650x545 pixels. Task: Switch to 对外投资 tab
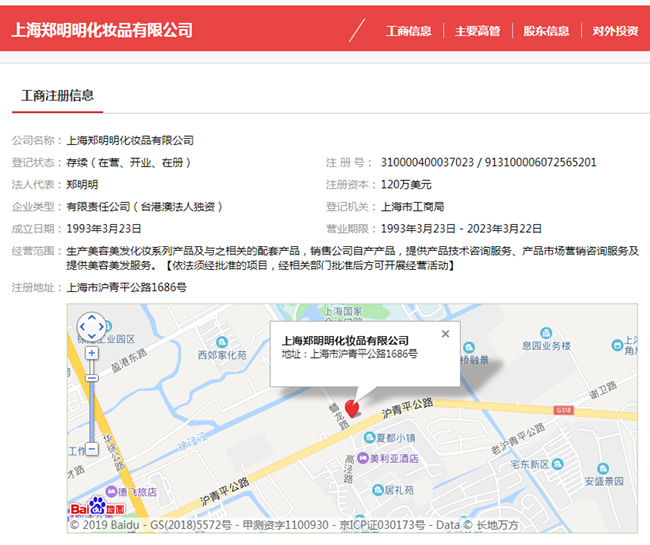[615, 31]
